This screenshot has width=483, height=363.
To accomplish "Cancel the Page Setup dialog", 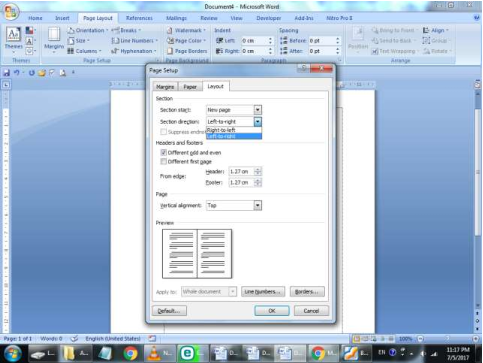I will (x=311, y=311).
